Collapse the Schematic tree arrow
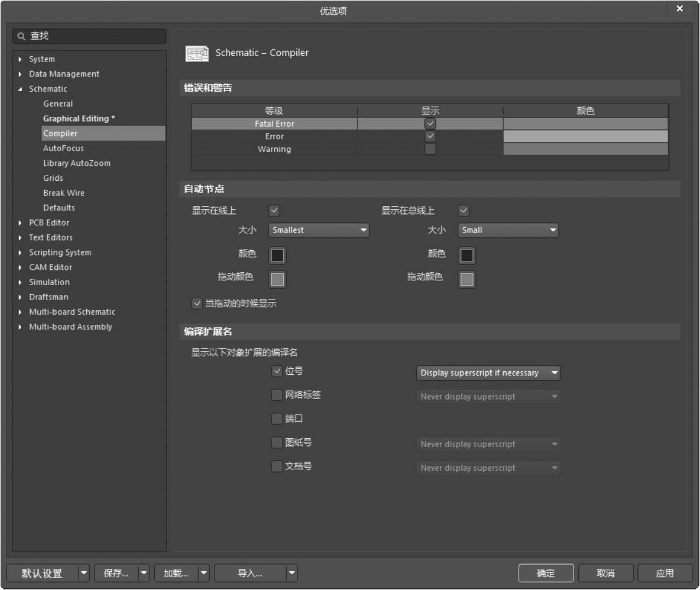 [20, 89]
